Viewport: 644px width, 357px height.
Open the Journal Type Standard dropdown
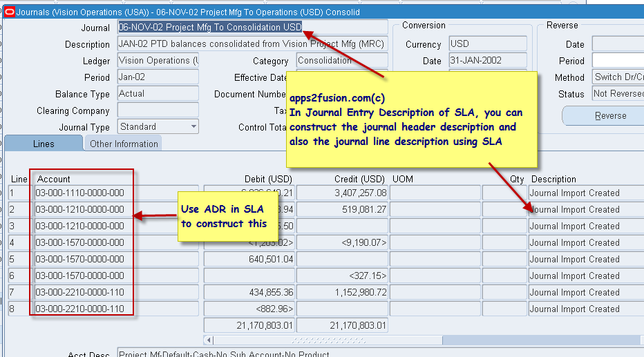coord(193,127)
